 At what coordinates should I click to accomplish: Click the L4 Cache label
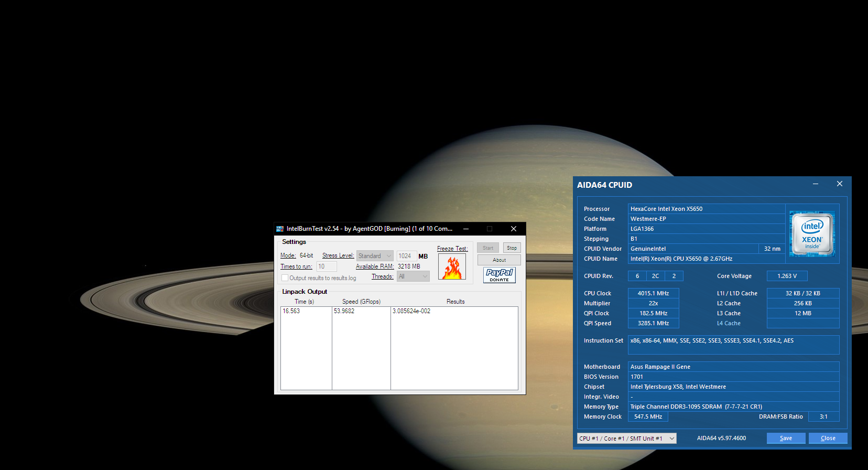(729, 323)
